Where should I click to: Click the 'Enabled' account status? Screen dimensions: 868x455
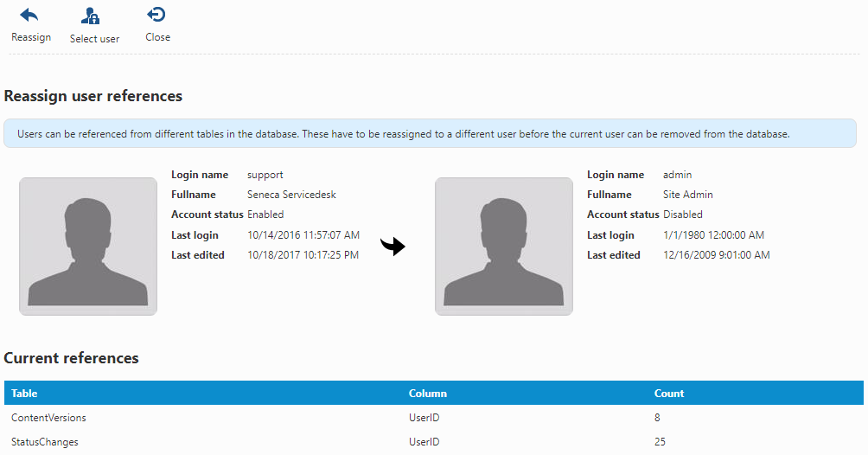click(x=265, y=215)
